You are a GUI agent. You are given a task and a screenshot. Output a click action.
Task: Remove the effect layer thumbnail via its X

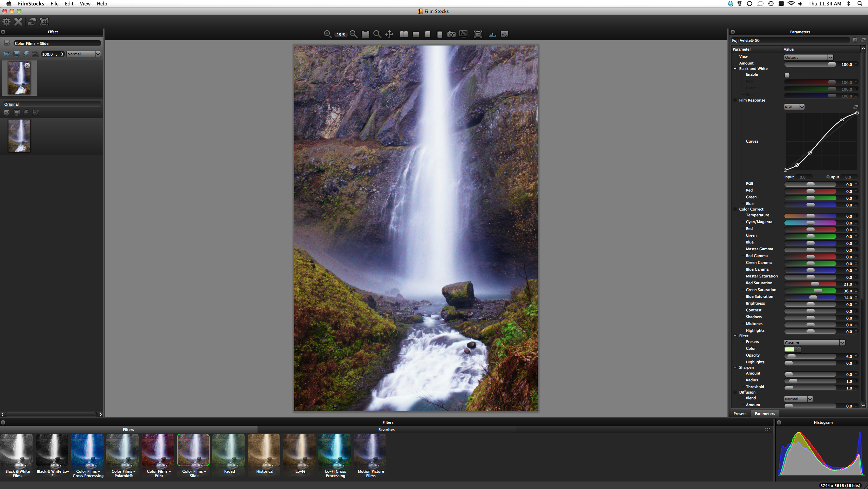point(27,66)
